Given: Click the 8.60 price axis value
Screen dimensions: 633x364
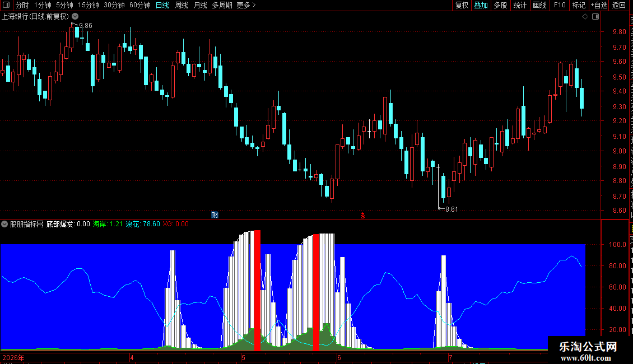Looking at the screenshot, I should tap(619, 210).
